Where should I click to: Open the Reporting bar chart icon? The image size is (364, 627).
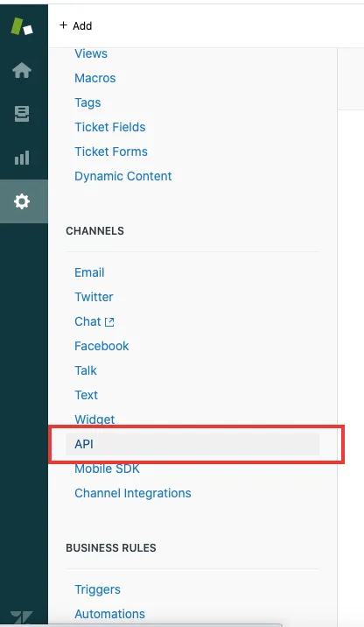pyautogui.click(x=22, y=158)
